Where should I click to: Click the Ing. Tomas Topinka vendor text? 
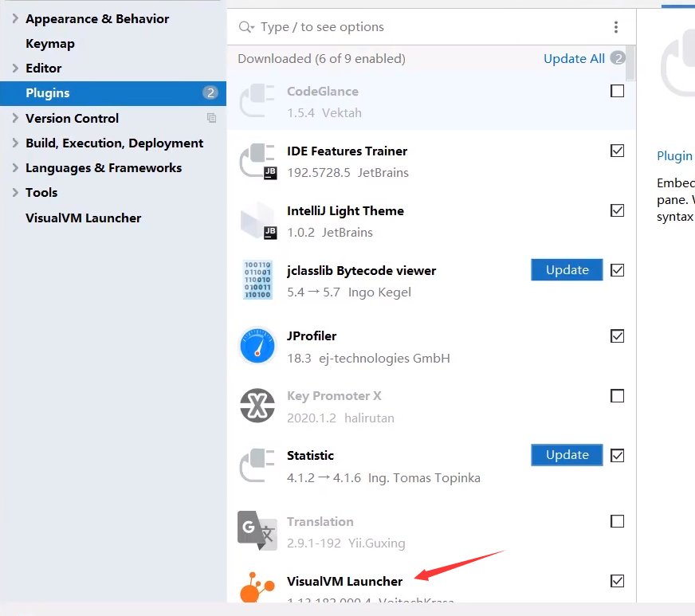click(424, 477)
